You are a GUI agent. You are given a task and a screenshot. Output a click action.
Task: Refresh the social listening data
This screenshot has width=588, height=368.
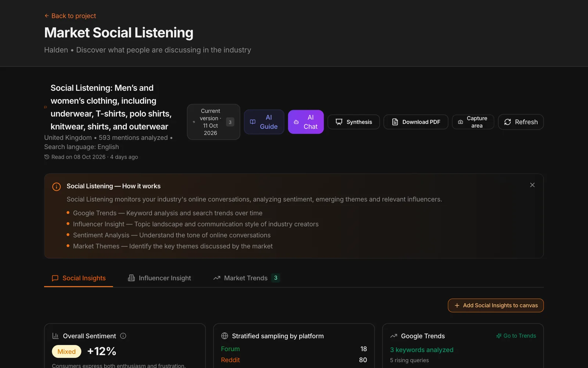tap(521, 122)
